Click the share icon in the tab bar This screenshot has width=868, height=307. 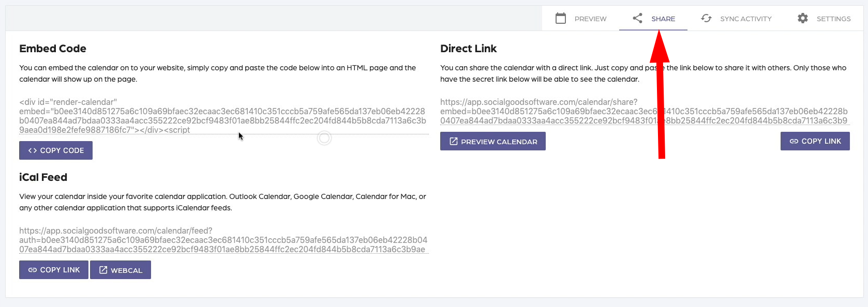[x=637, y=19]
